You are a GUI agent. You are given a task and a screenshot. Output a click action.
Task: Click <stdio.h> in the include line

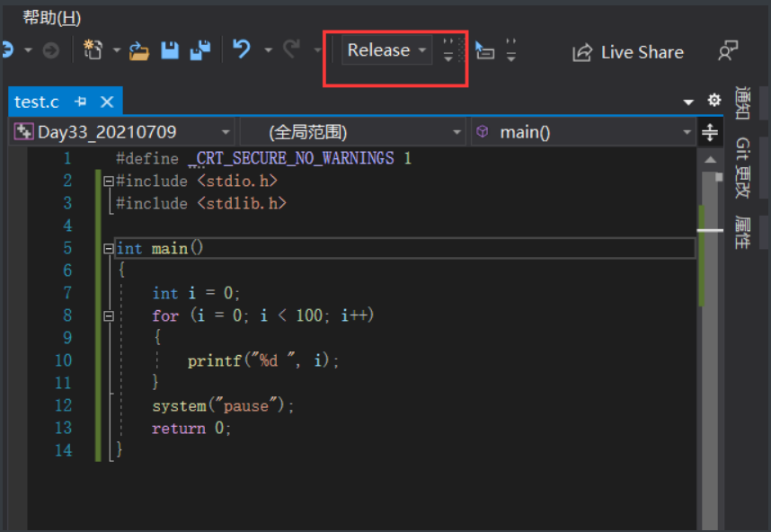click(x=237, y=181)
